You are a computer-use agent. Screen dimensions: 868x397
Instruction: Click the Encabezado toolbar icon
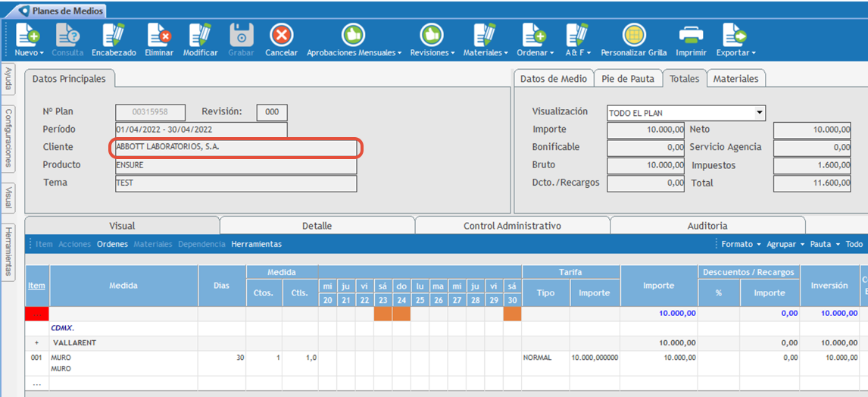coord(114,36)
